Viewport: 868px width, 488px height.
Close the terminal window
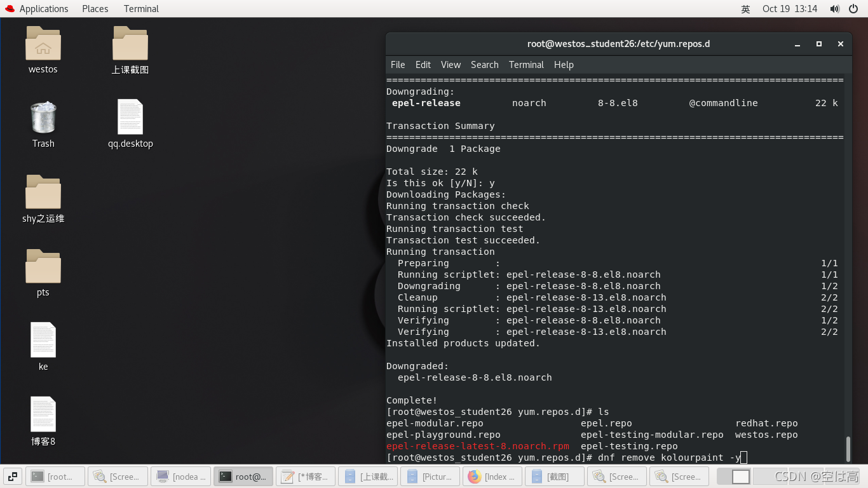point(841,44)
